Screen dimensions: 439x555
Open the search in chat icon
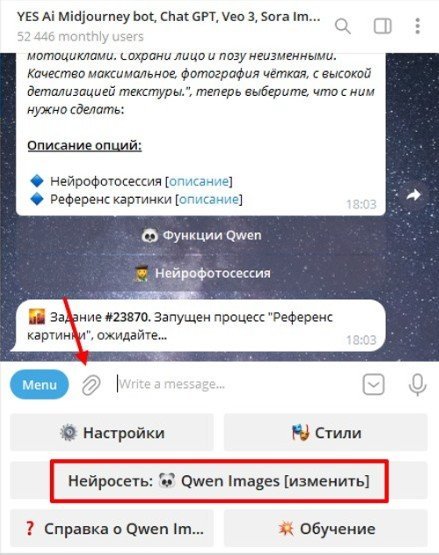[343, 26]
